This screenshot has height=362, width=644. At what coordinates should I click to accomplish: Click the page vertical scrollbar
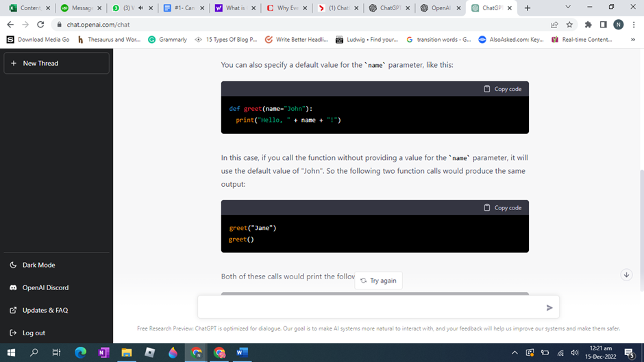coord(641,230)
